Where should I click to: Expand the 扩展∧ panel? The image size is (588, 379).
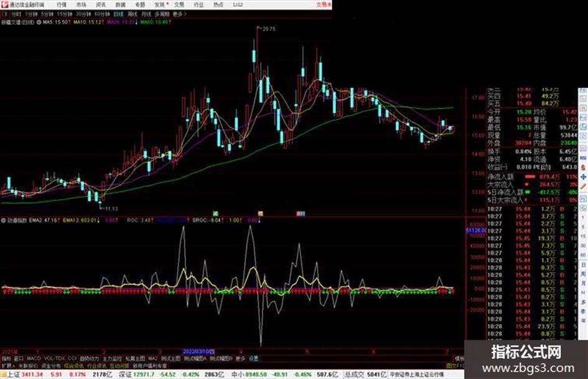click(x=8, y=366)
